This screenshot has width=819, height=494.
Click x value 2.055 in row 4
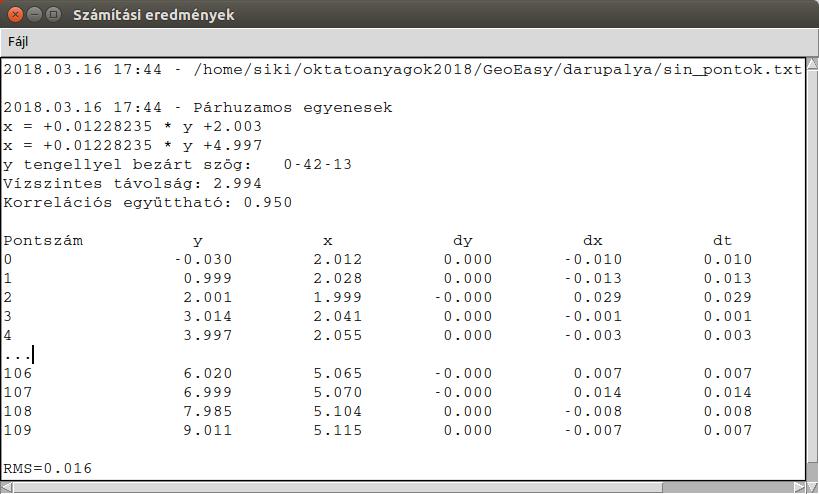tap(337, 335)
